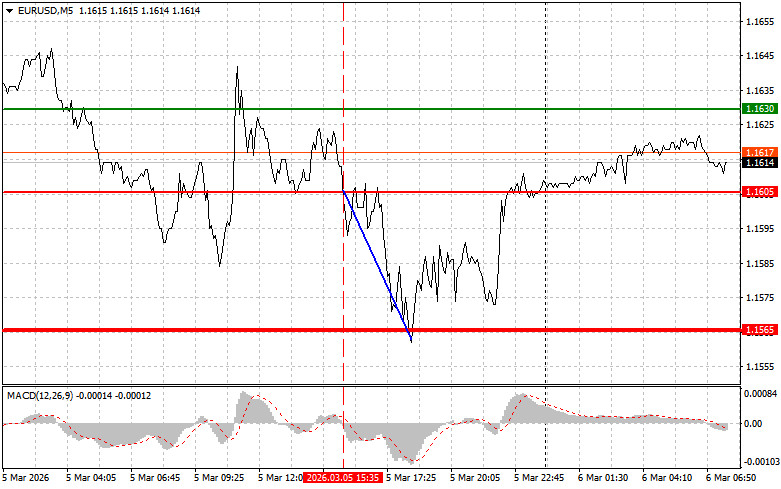Select the thin red horizontal line at 1.1605

pos(250,191)
